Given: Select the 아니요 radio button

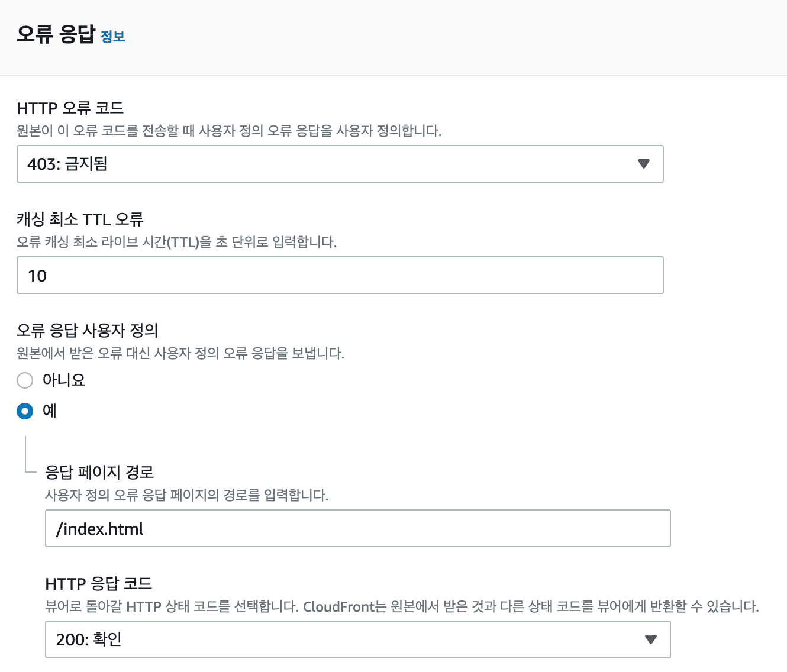Looking at the screenshot, I should click(25, 380).
